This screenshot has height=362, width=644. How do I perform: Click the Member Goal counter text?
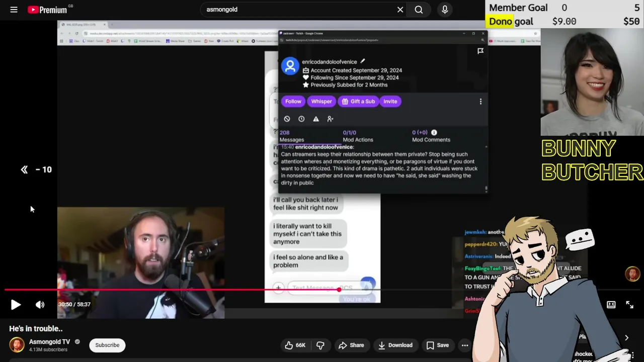518,8
